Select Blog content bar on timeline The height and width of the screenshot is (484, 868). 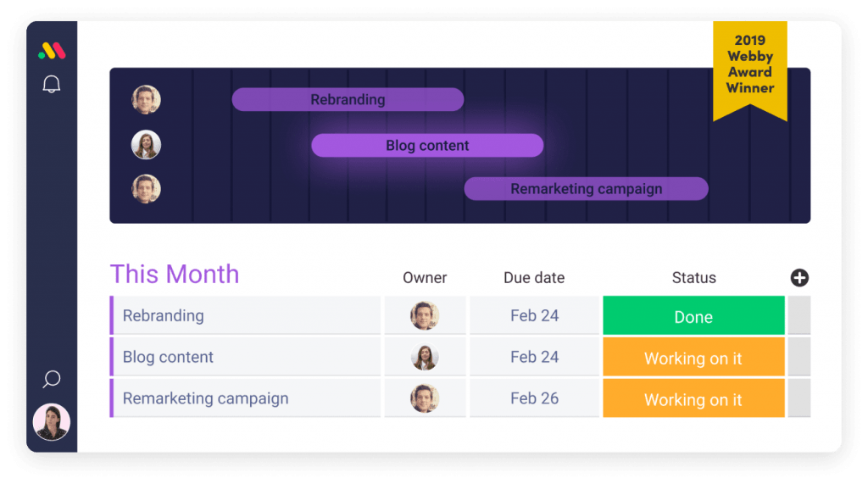coord(427,145)
